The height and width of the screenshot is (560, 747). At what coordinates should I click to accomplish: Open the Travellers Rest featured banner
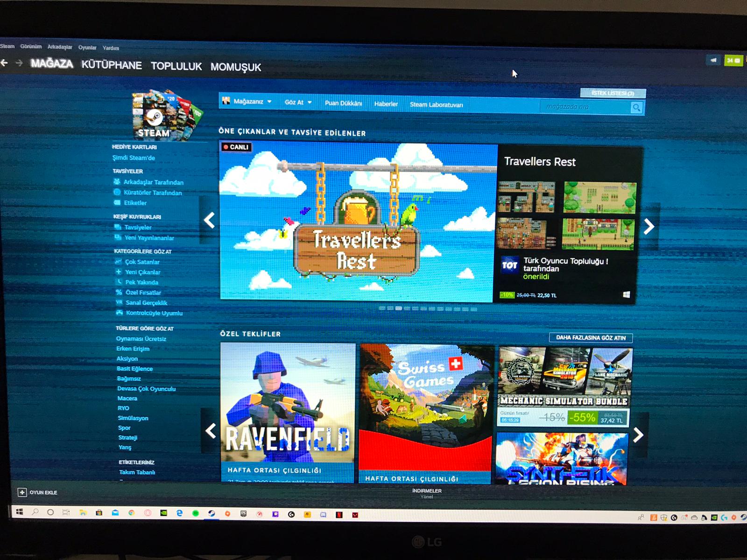point(357,222)
